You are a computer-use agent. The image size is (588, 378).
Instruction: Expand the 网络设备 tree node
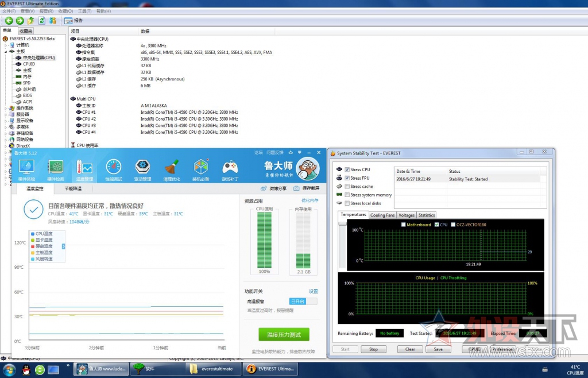tap(6, 140)
